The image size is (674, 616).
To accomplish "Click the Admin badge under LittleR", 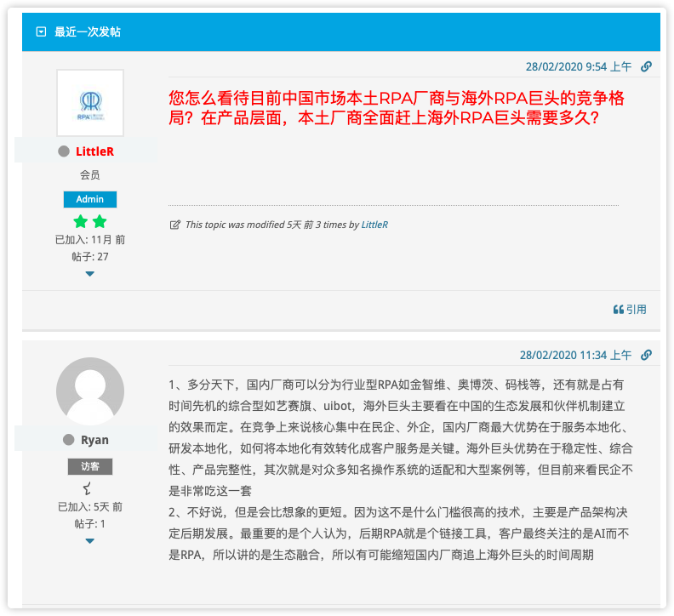I will 90,199.
